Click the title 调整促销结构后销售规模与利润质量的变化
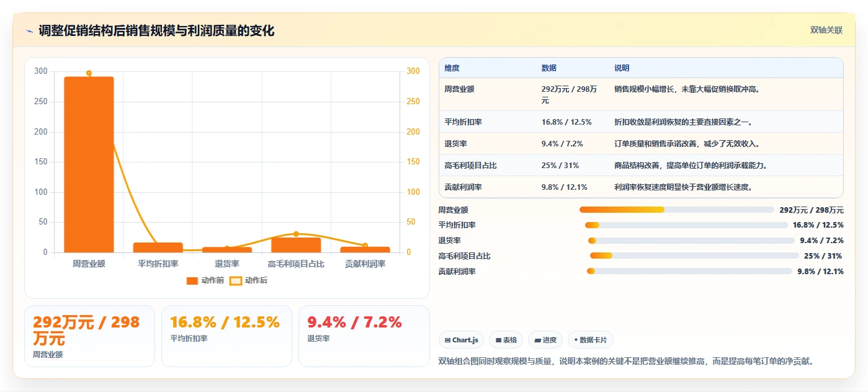This screenshot has width=868, height=392. (x=156, y=31)
